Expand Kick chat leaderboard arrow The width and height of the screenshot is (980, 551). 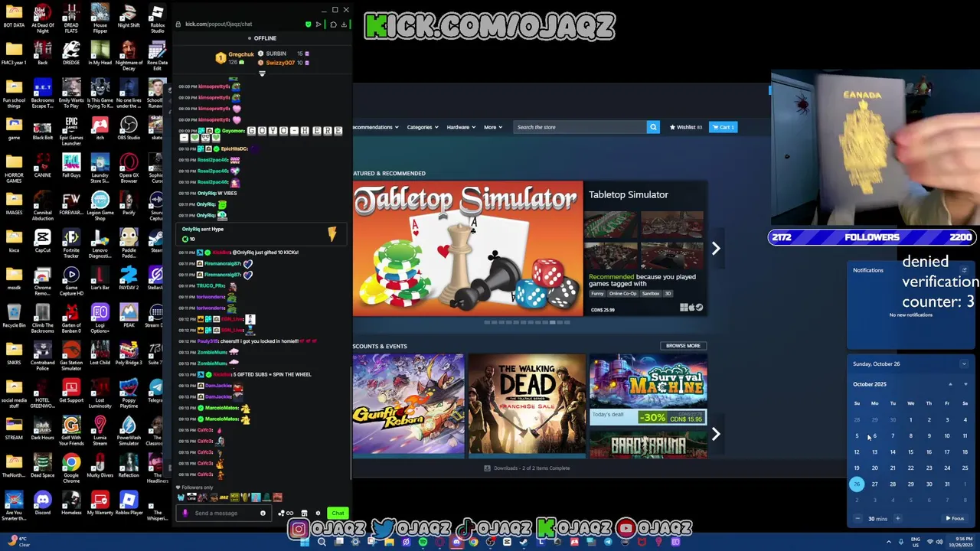pyautogui.click(x=262, y=74)
